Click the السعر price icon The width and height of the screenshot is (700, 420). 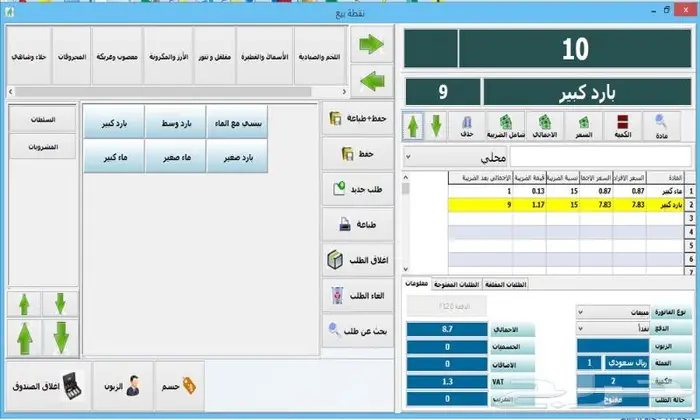coord(583,126)
